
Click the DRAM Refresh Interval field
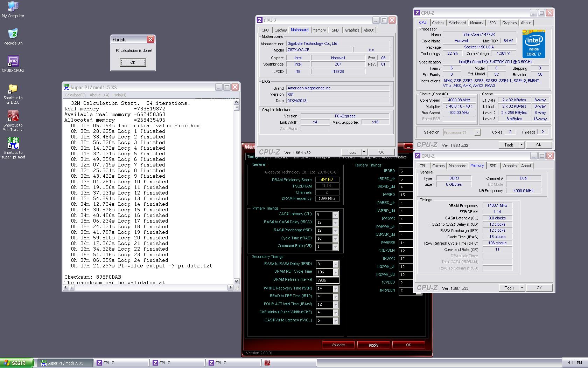(x=327, y=280)
